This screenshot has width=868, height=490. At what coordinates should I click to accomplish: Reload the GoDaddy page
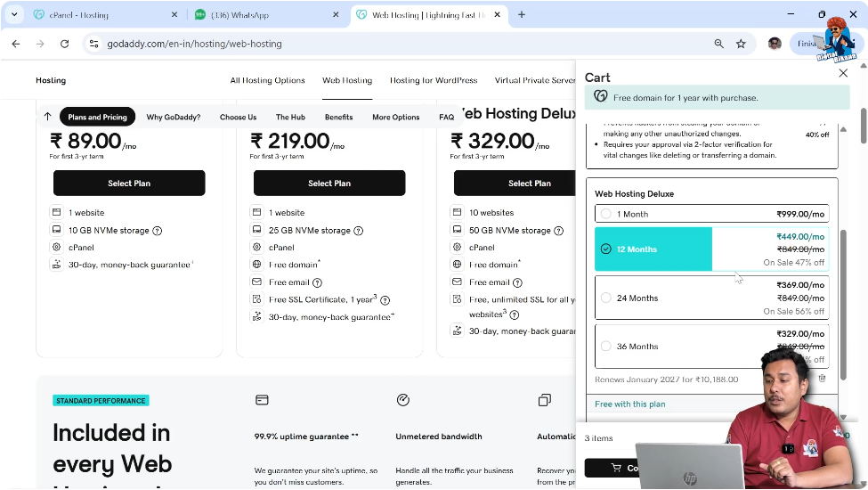64,44
